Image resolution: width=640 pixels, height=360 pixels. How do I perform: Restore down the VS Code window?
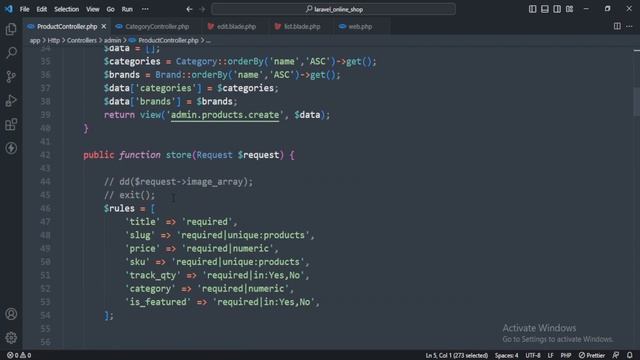607,9
